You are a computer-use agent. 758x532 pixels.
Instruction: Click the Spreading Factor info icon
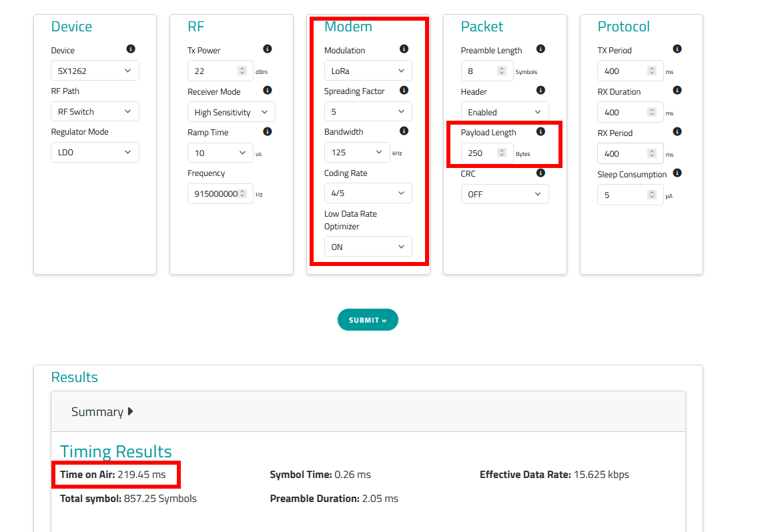point(404,91)
